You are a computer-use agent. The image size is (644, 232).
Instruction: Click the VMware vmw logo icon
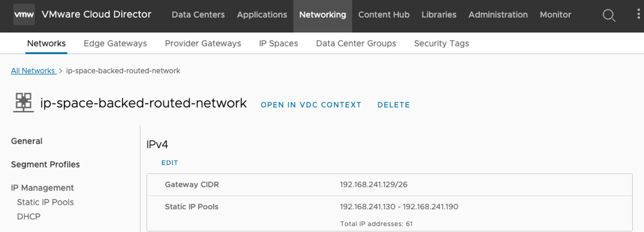click(x=24, y=14)
